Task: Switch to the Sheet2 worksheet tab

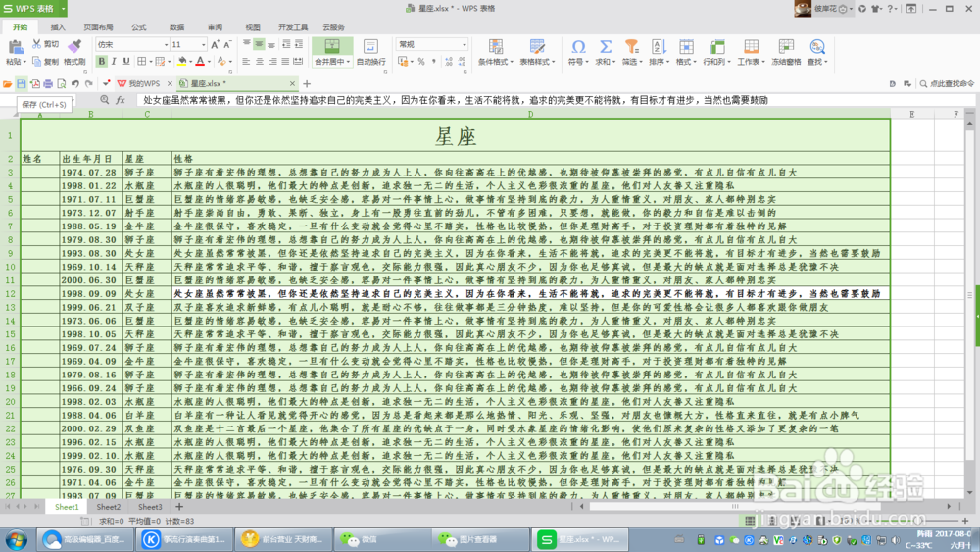Action: 108,507
